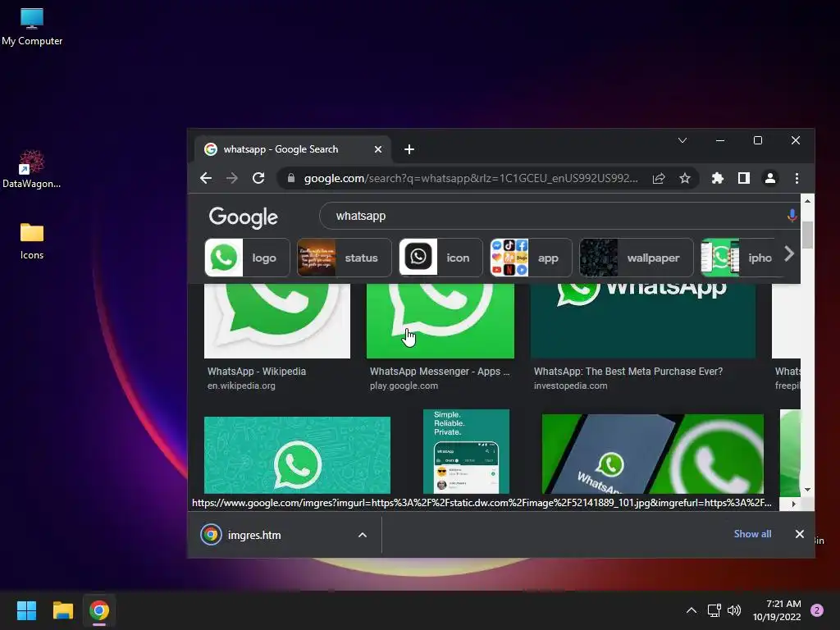Filter images by the icon chip
Viewport: 840px width, 630px height.
click(441, 258)
